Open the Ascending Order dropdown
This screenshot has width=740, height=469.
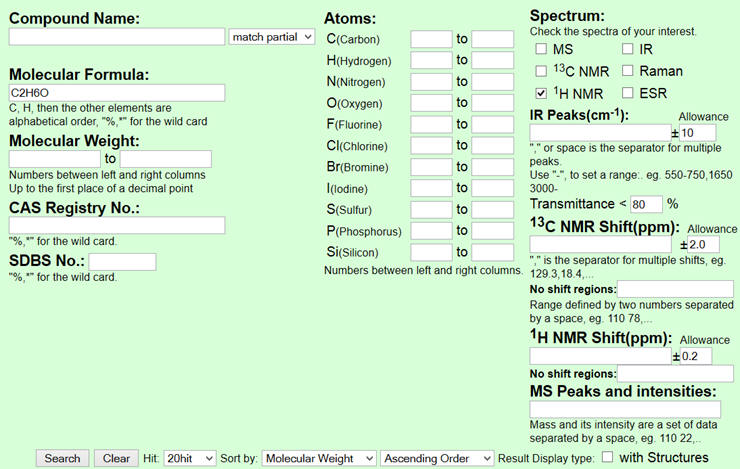437,458
